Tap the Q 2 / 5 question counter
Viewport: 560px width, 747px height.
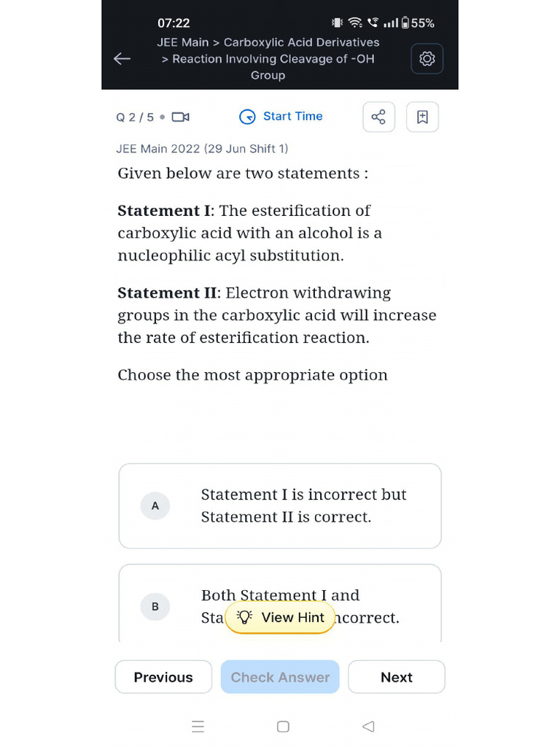tap(135, 117)
